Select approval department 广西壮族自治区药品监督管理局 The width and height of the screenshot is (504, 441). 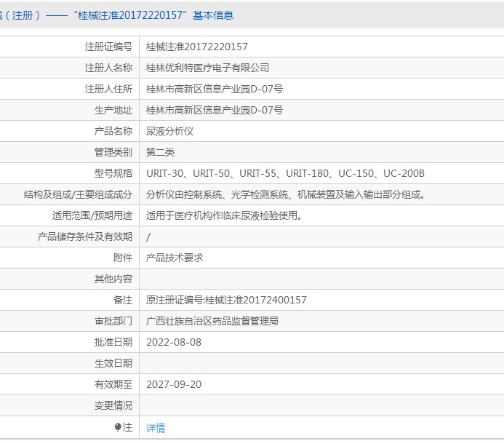[x=212, y=321]
